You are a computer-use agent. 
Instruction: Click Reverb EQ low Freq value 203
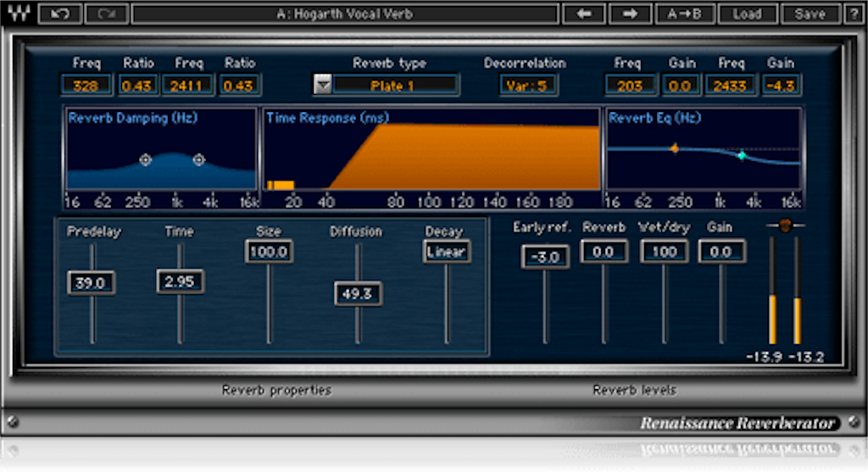630,86
